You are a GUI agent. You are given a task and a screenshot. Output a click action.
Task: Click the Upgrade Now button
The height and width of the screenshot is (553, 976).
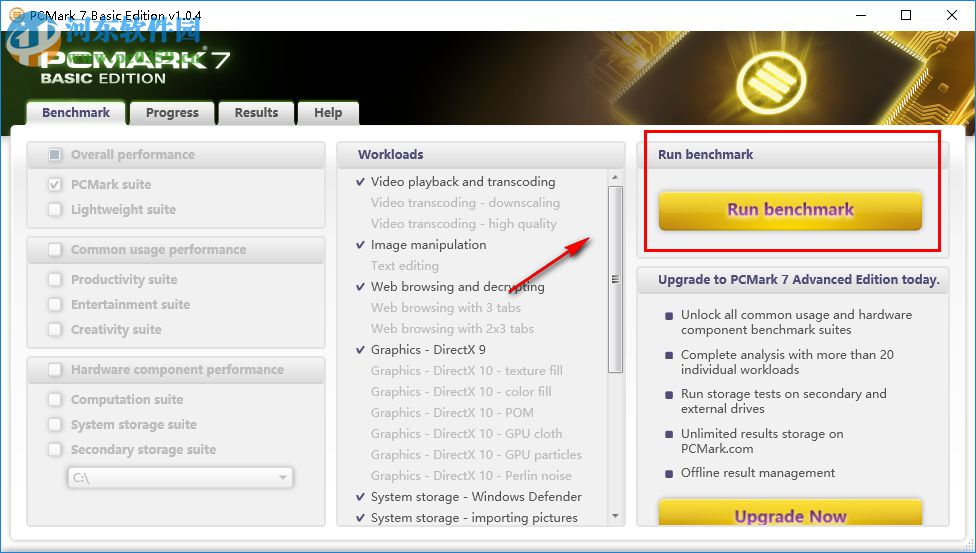790,513
